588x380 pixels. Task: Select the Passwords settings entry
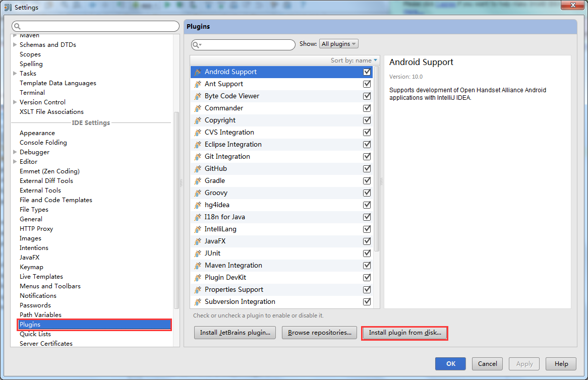tap(35, 305)
